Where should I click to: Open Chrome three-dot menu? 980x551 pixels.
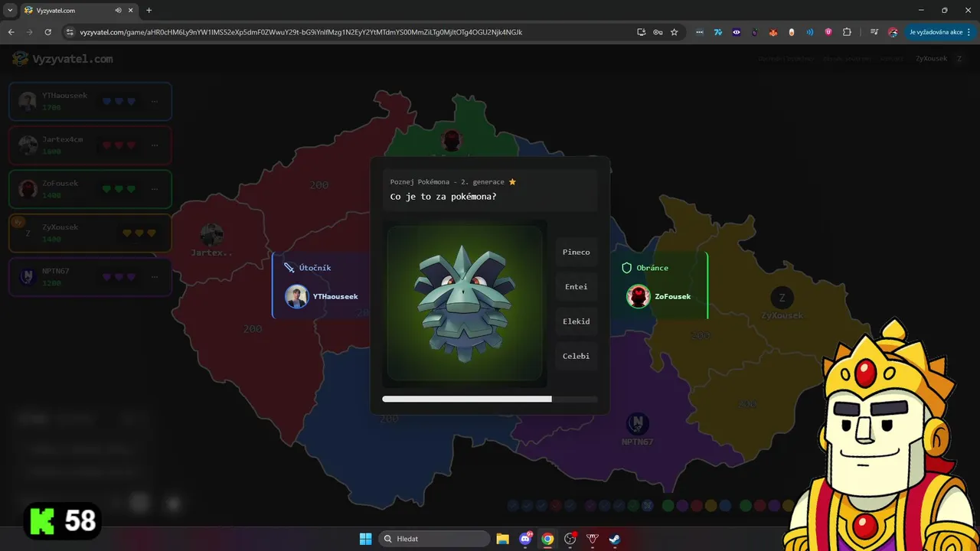[x=969, y=32]
